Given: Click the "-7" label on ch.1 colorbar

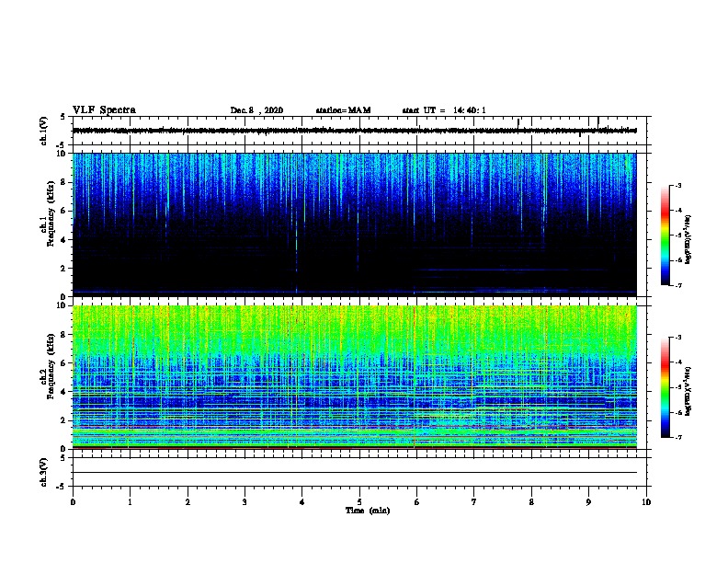Looking at the screenshot, I should click(x=677, y=285).
